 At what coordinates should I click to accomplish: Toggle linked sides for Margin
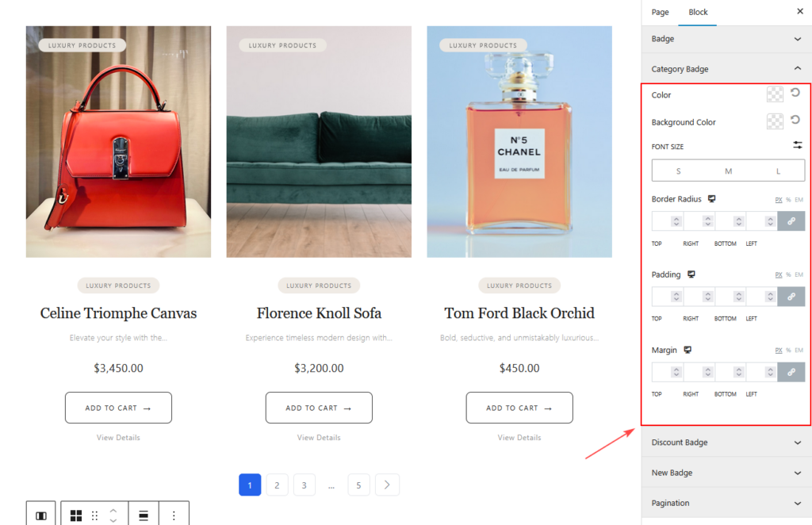pos(791,372)
